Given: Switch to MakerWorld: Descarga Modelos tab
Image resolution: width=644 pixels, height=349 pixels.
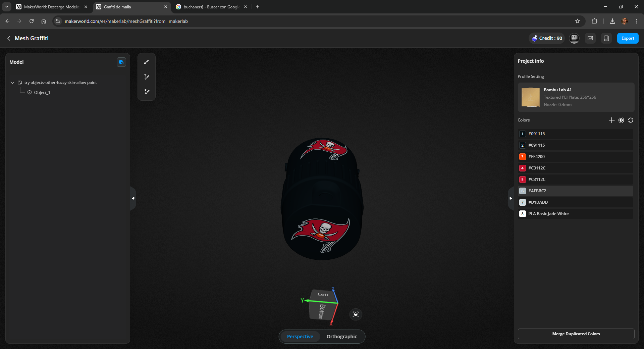Looking at the screenshot, I should (x=51, y=7).
